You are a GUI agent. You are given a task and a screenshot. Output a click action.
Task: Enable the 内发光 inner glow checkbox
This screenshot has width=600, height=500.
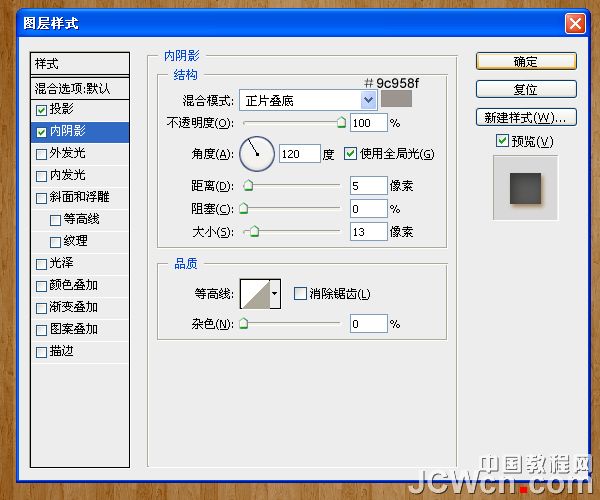41,176
